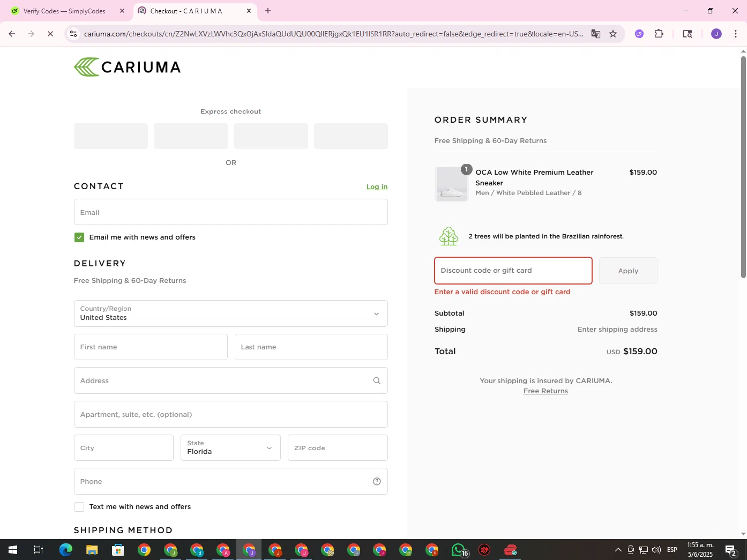747x560 pixels.
Task: Bookmark this page with the star
Action: (x=613, y=34)
